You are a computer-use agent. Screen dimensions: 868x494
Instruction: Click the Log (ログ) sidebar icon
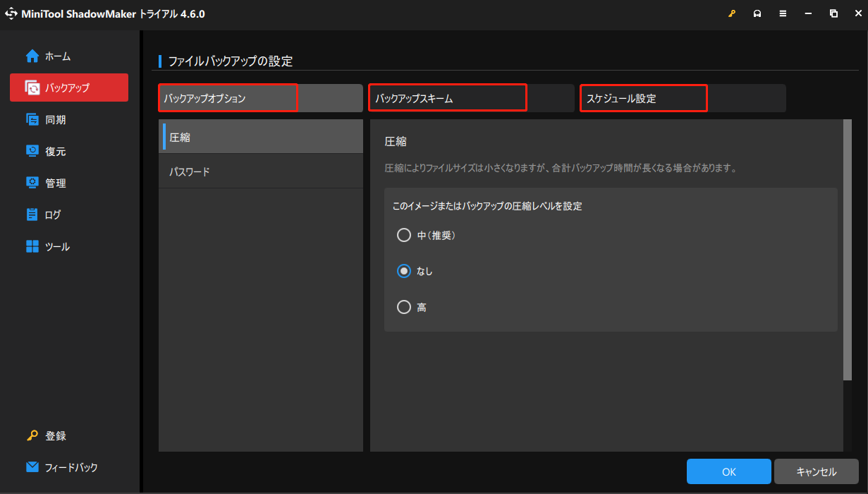pyautogui.click(x=32, y=215)
